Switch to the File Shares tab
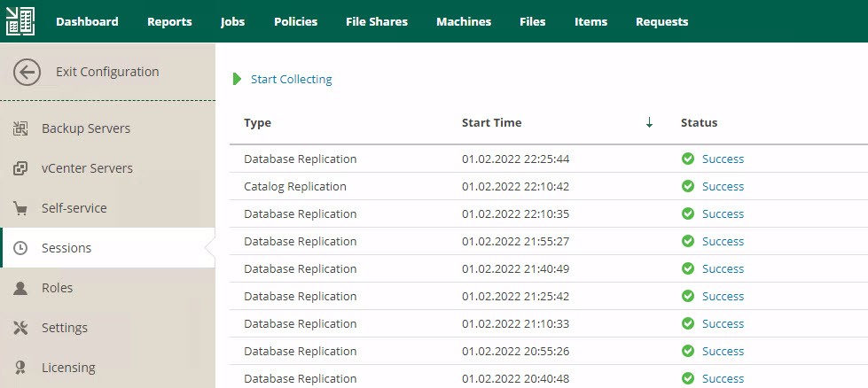The height and width of the screenshot is (388, 868). [377, 21]
